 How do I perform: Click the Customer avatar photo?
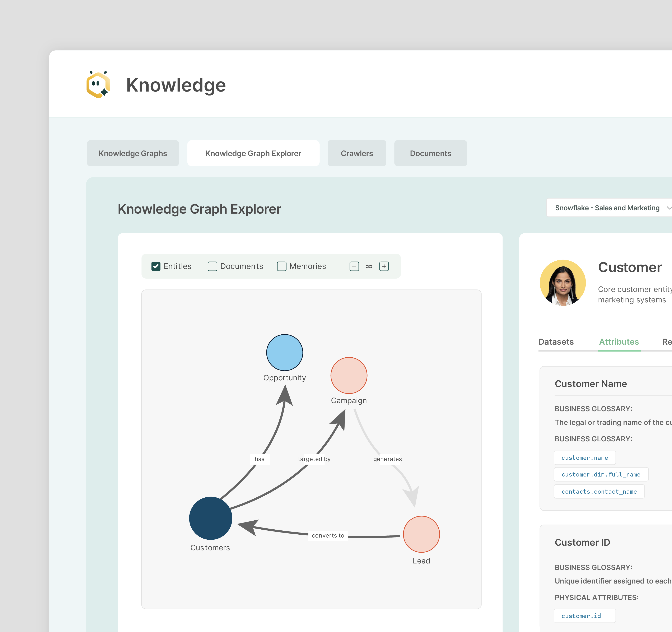point(563,283)
